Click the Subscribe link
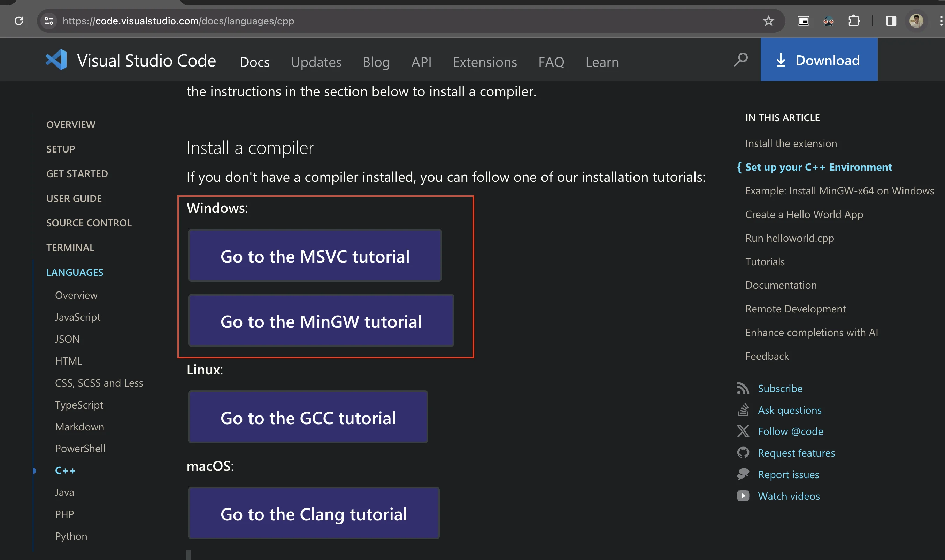Viewport: 945px width, 560px height. click(780, 388)
